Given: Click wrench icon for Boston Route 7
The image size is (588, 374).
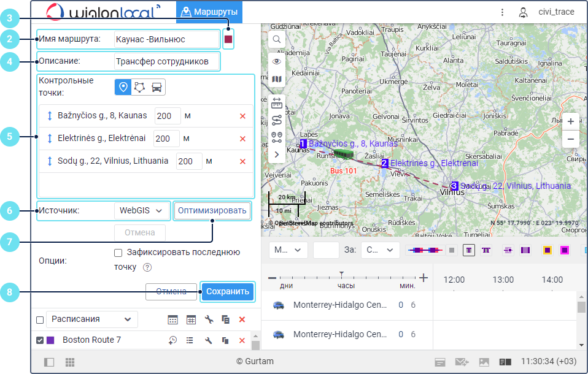Looking at the screenshot, I should (209, 340).
